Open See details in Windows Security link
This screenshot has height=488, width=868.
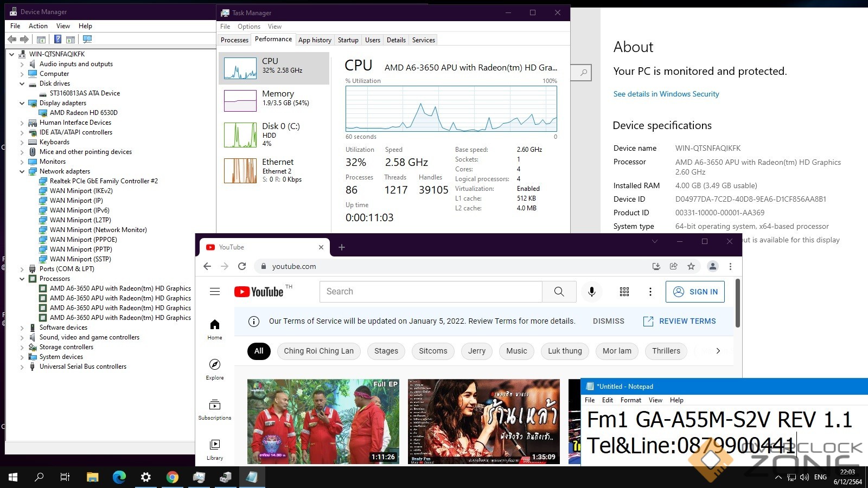click(666, 94)
